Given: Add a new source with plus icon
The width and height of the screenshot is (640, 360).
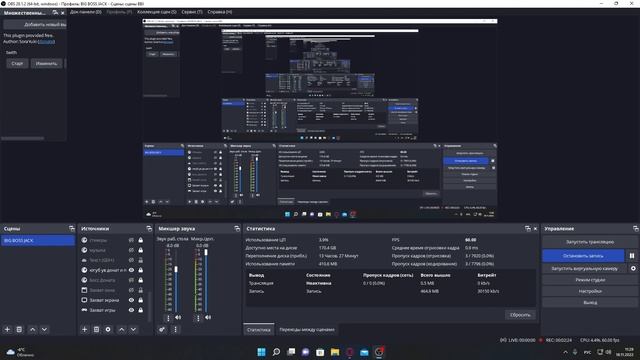Looking at the screenshot, I should (84, 329).
